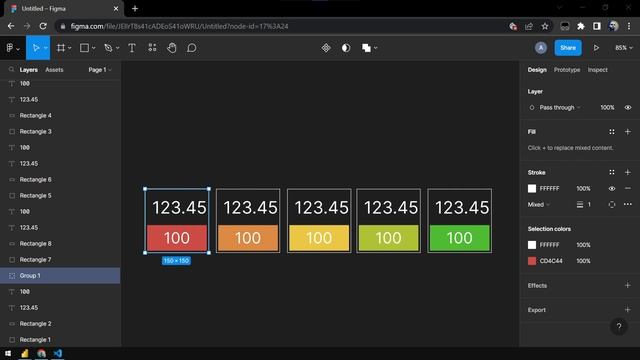Click the stroke FFFFFF color swatch
Image resolution: width=640 pixels, height=360 pixels.
[532, 189]
